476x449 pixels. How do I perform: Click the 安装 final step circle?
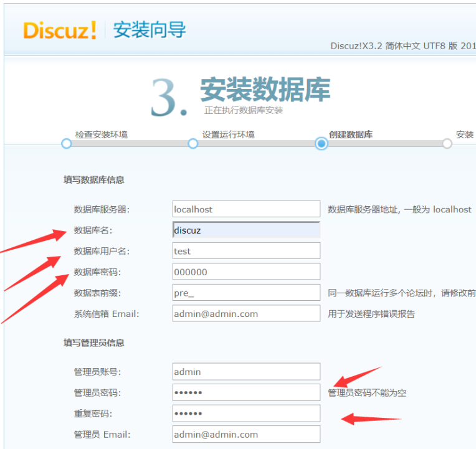click(447, 143)
